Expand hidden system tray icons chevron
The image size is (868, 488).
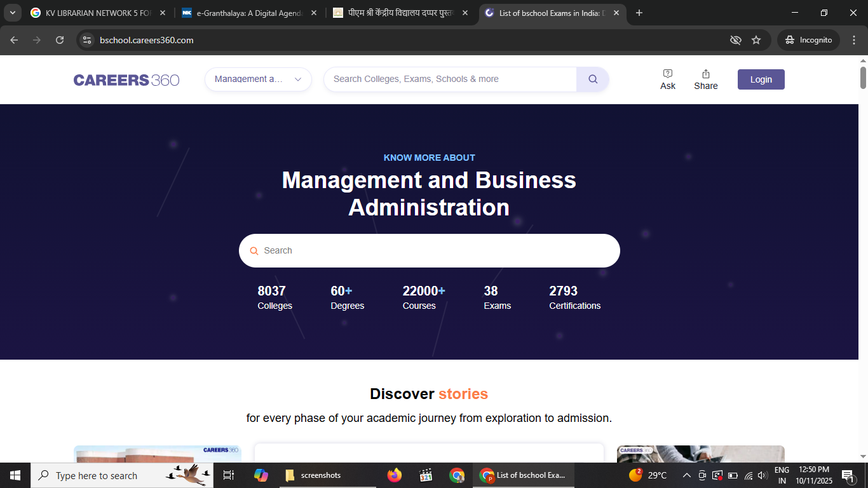tap(686, 475)
